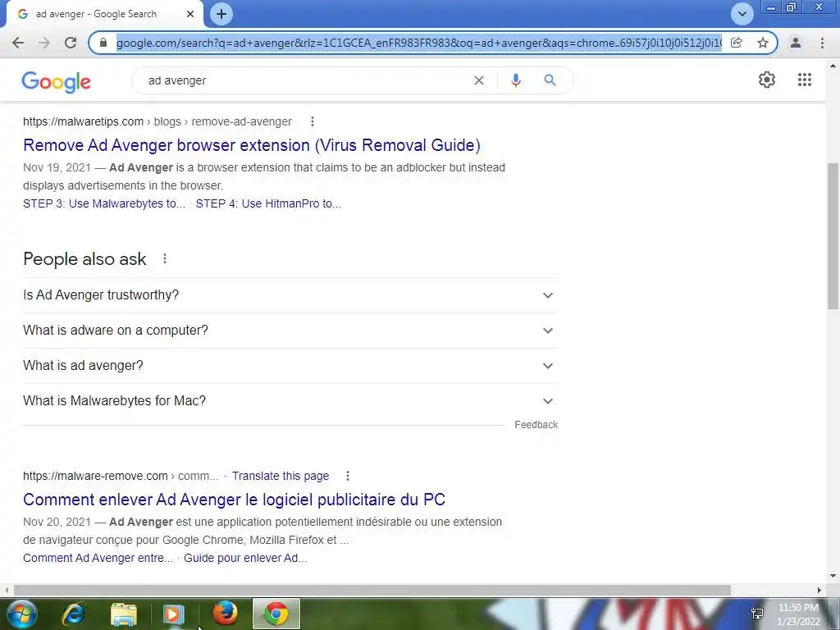Click the horizontal scrollbar thumb
Viewport: 840px width, 630px height.
coord(372,590)
